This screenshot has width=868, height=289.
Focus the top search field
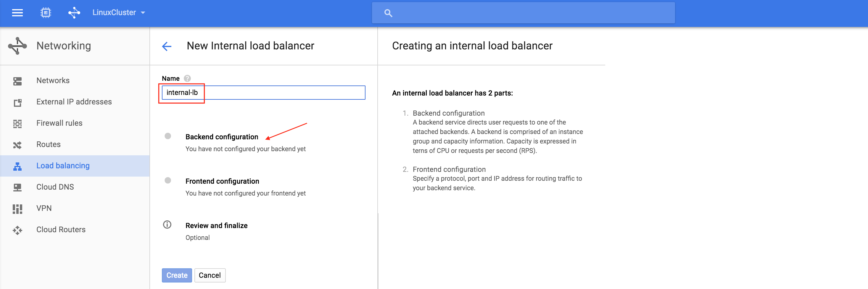click(x=523, y=13)
